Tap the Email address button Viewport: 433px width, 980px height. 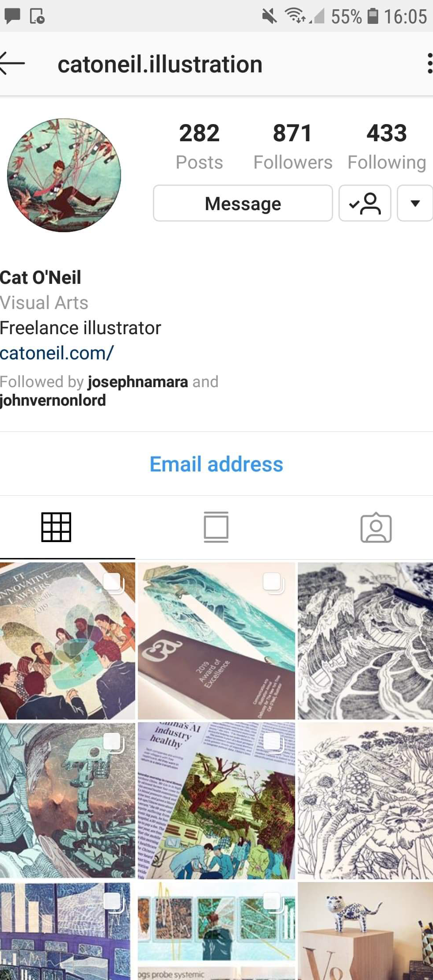(216, 464)
